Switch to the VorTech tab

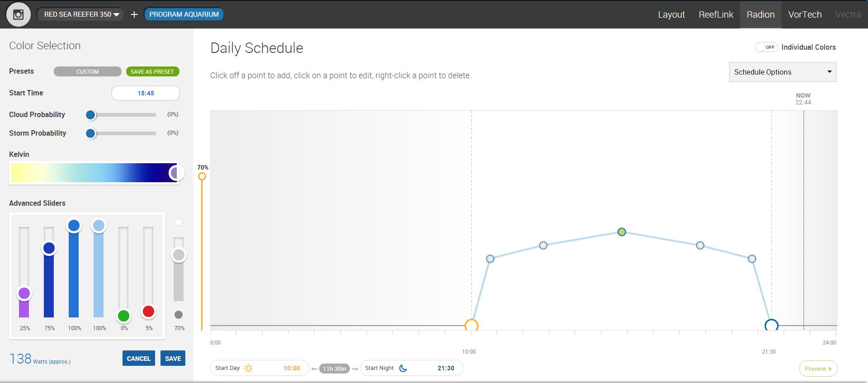[805, 14]
